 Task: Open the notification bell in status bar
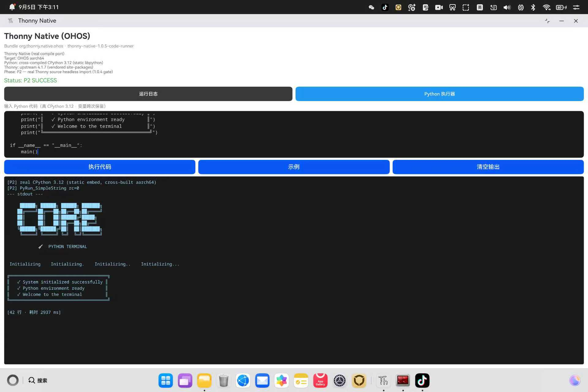point(12,7)
